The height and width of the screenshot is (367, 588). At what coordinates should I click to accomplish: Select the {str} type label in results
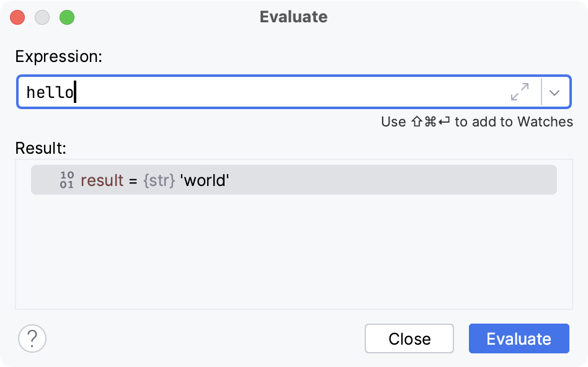point(163,180)
